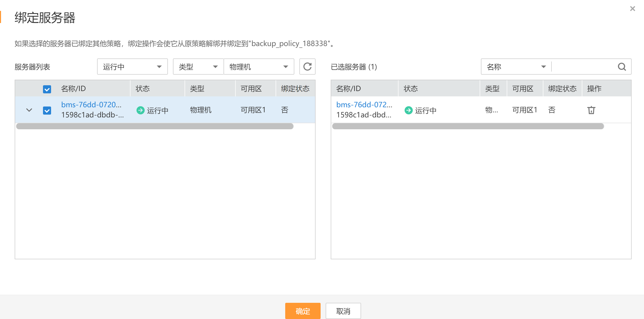
Task: Uncheck the bms-76dd-0720 row checkbox
Action: [47, 110]
